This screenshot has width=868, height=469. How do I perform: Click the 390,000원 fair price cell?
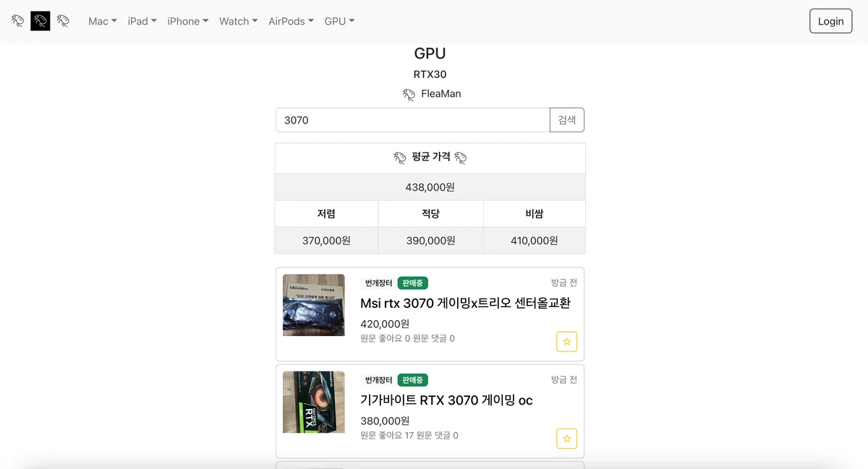tap(431, 241)
